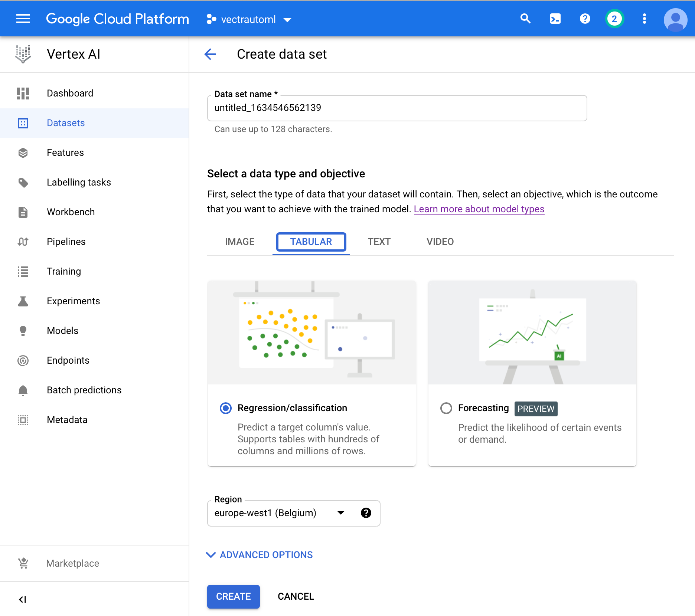Open the Region dropdown
The width and height of the screenshot is (695, 616).
pos(340,513)
